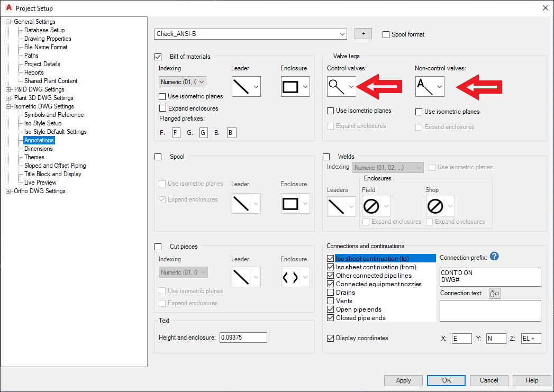Open the Check_ANSI-B style dropdown

(x=341, y=33)
